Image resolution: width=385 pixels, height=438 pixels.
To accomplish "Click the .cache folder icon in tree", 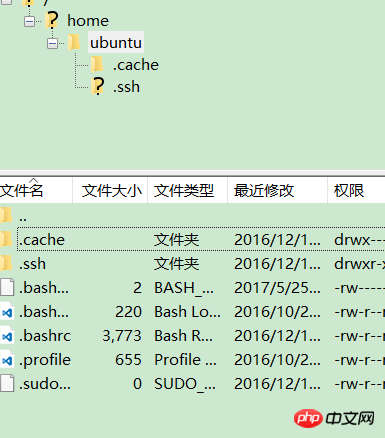I will (97, 64).
